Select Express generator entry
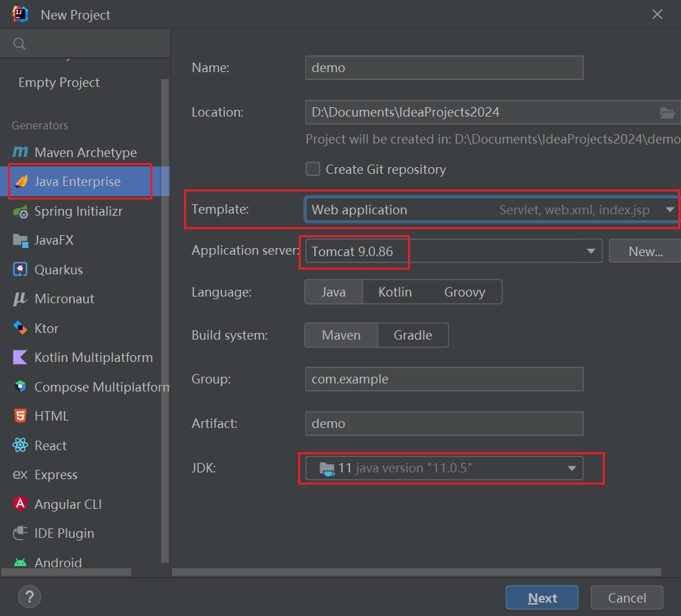This screenshot has width=681, height=616. (x=85, y=474)
